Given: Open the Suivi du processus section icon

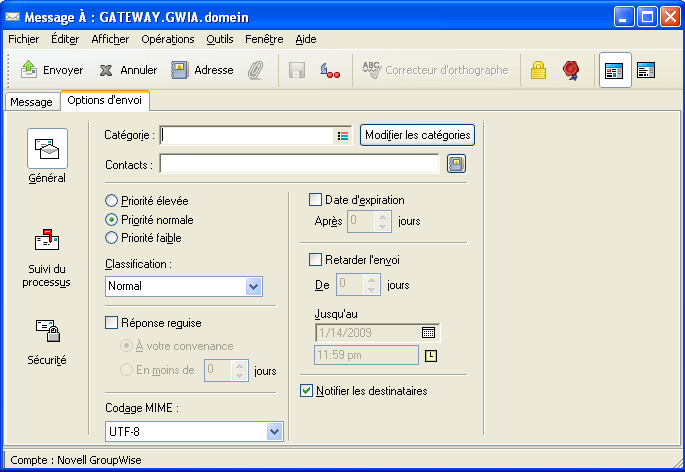Looking at the screenshot, I should [47, 240].
